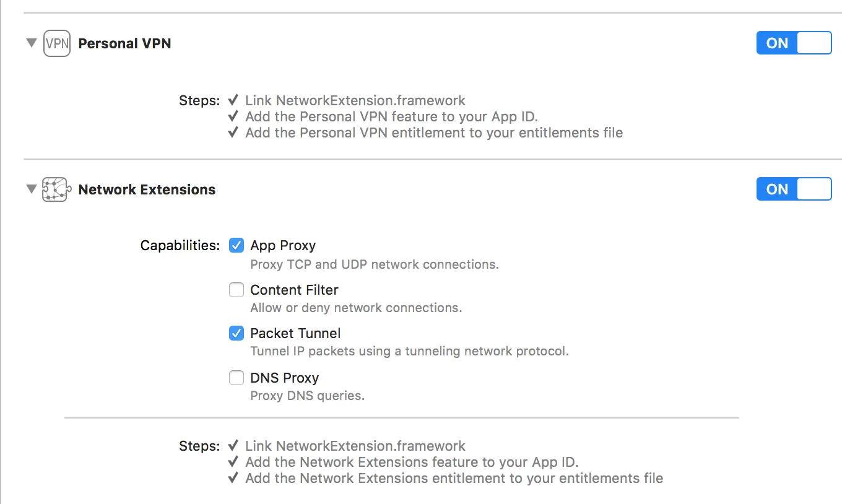This screenshot has width=863, height=504.
Task: Uncheck the App Proxy checkbox
Action: tap(236, 246)
